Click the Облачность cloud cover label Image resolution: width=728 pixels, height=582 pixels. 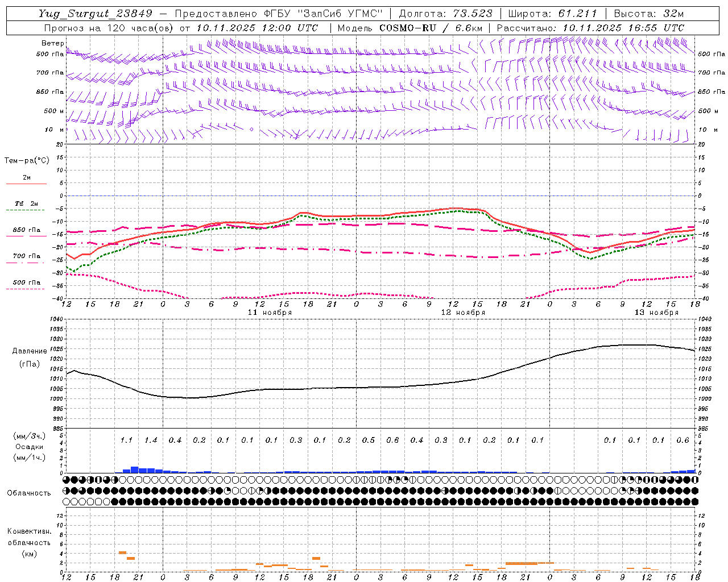click(29, 493)
